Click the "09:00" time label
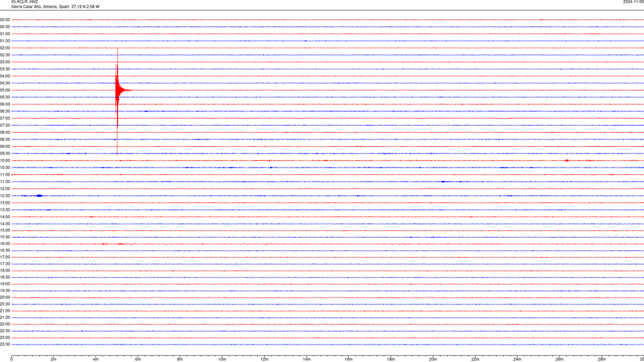The image size is (644, 362). tap(5, 147)
